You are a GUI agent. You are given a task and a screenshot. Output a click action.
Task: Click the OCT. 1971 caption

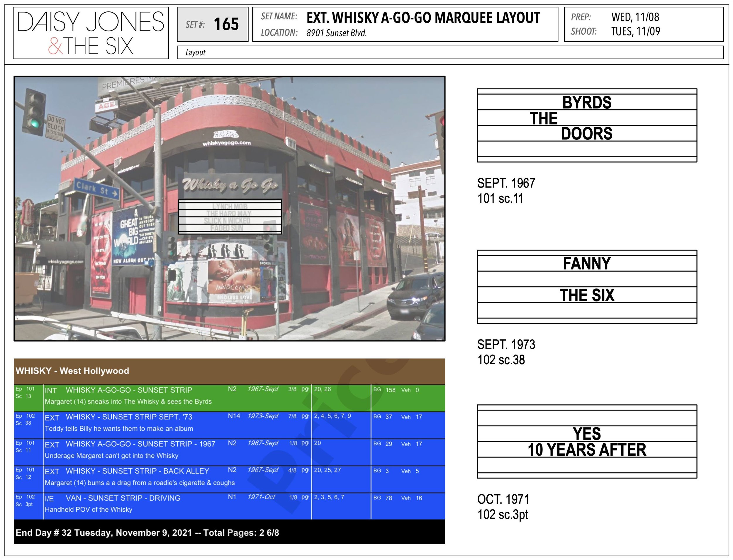pos(503,499)
